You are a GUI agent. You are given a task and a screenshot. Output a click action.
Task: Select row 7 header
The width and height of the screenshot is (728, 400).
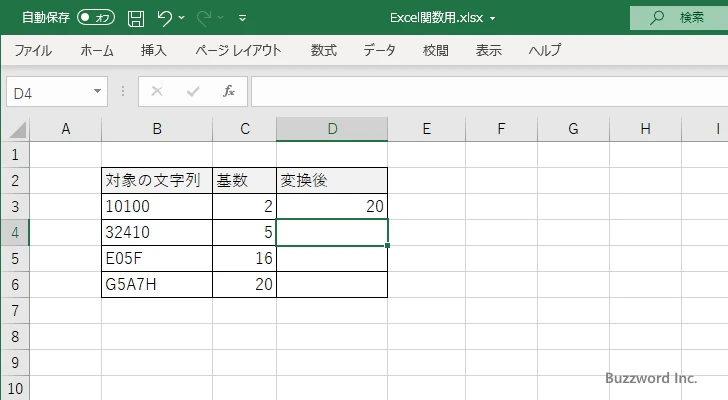point(15,310)
